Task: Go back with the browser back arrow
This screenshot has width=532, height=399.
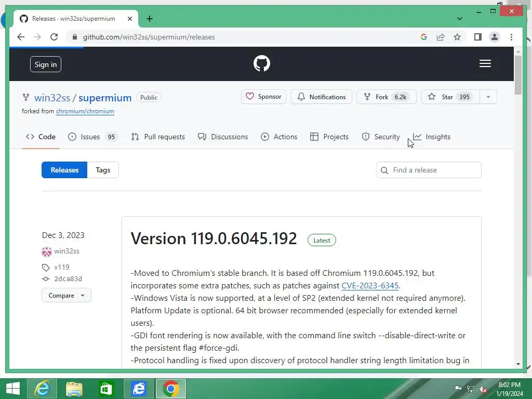Action: 21,37
